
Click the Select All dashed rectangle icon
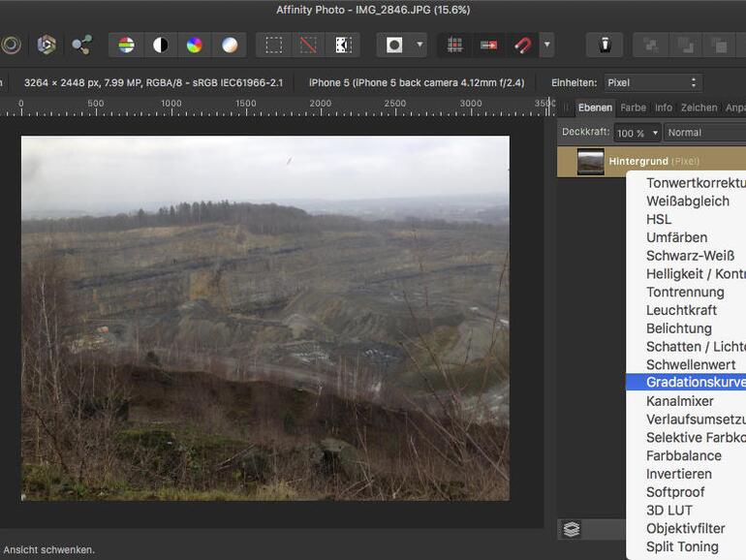[274, 45]
